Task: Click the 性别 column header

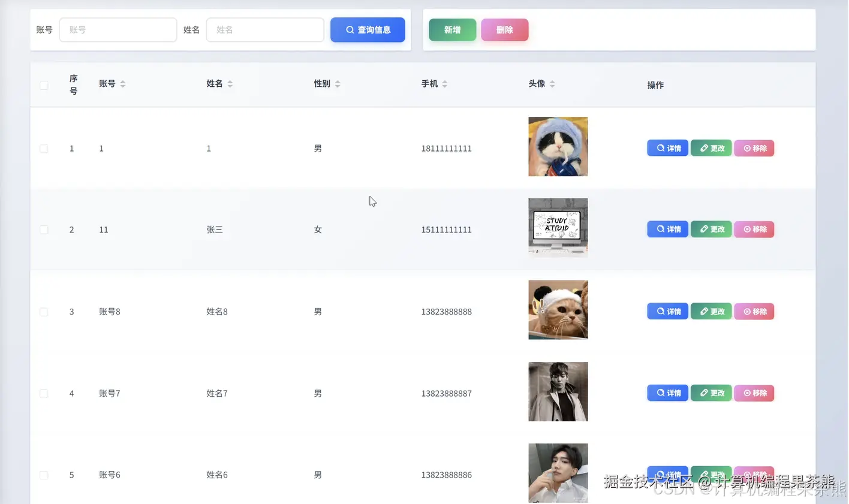Action: click(x=322, y=84)
